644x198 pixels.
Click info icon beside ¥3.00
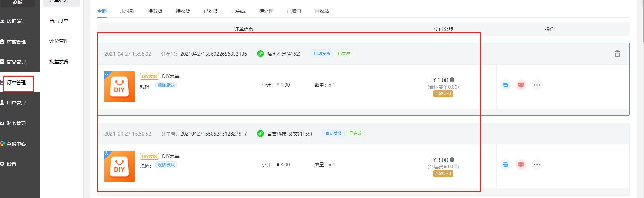(x=452, y=160)
